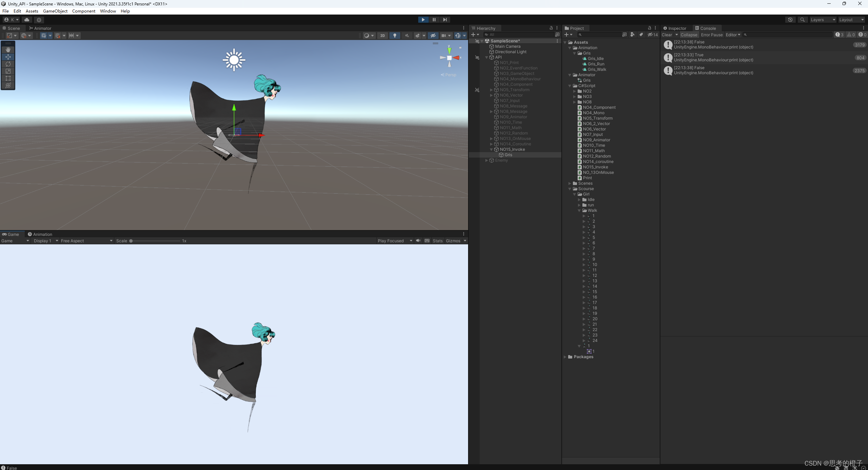This screenshot has width=868, height=470.
Task: Open the cloud services icon
Action: 27,20
